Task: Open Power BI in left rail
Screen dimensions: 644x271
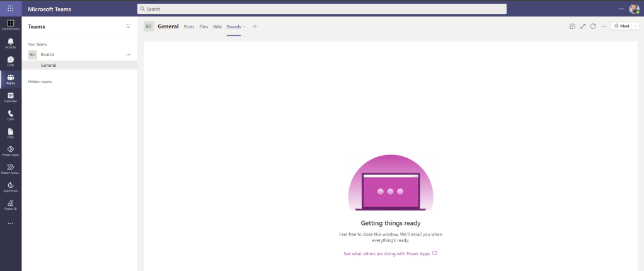Action: coord(11,204)
